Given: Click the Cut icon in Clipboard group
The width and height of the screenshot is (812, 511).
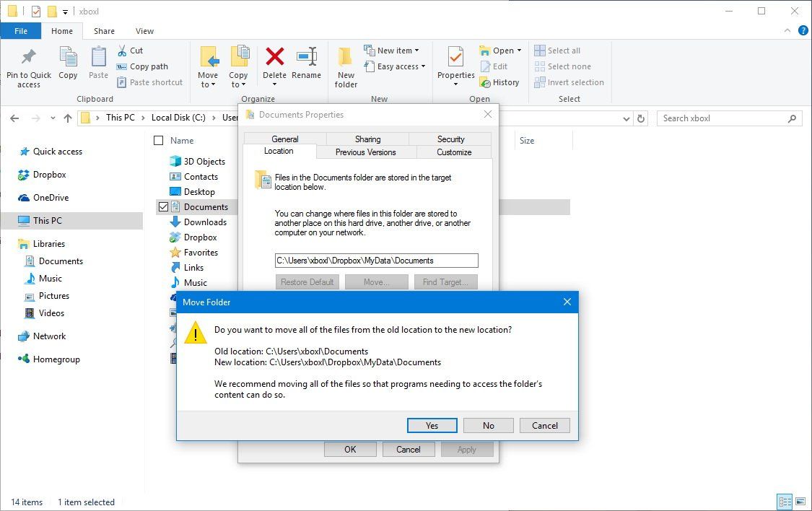Looking at the screenshot, I should tap(124, 50).
